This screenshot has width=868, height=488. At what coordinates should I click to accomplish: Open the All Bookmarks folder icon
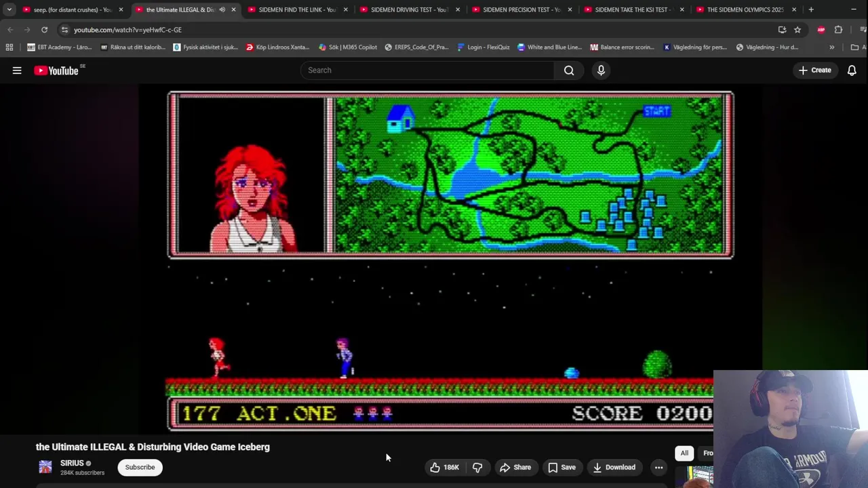[855, 47]
